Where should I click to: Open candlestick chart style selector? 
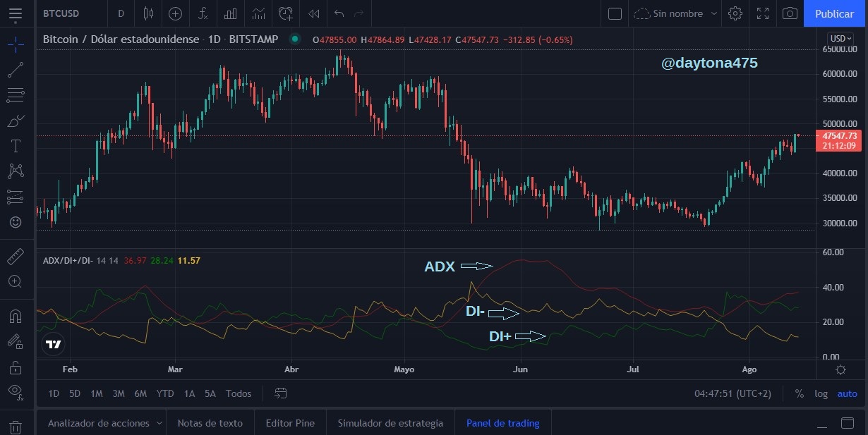pyautogui.click(x=148, y=13)
